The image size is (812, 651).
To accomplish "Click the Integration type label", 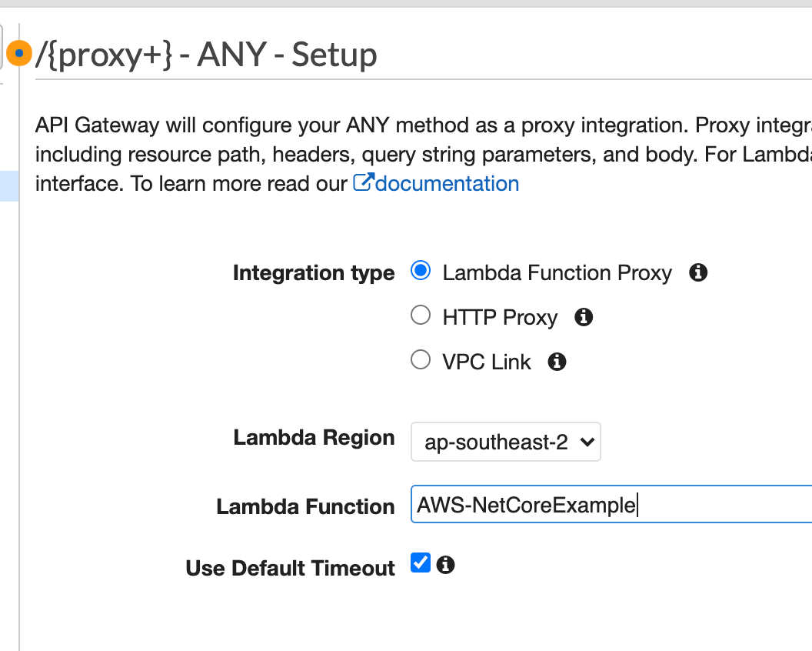I will click(314, 272).
